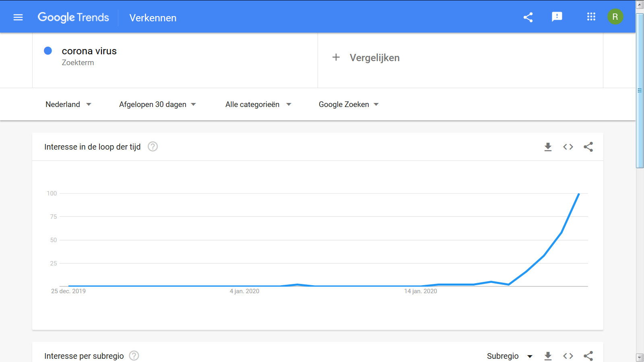Open the Afgelopen 30 dagen time range
Viewport: 644px width, 362px height.
(x=158, y=105)
